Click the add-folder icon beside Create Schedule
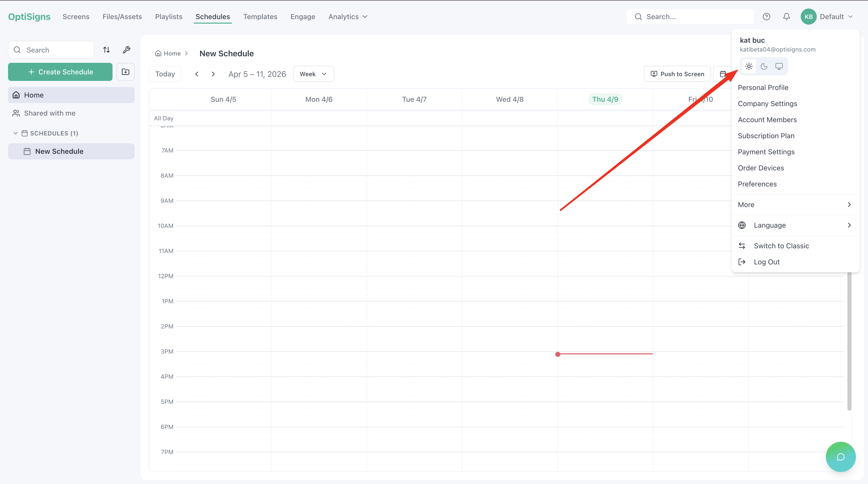This screenshot has width=868, height=484. 125,72
